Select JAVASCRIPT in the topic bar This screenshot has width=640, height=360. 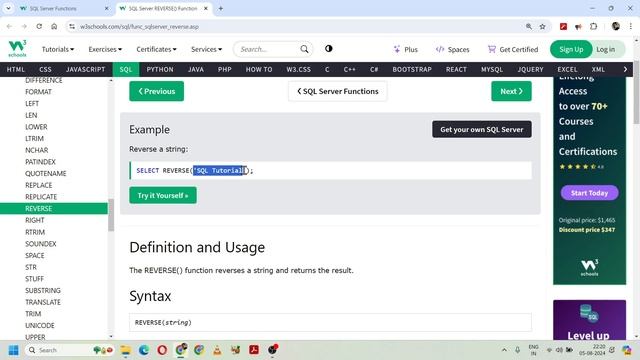tap(85, 69)
